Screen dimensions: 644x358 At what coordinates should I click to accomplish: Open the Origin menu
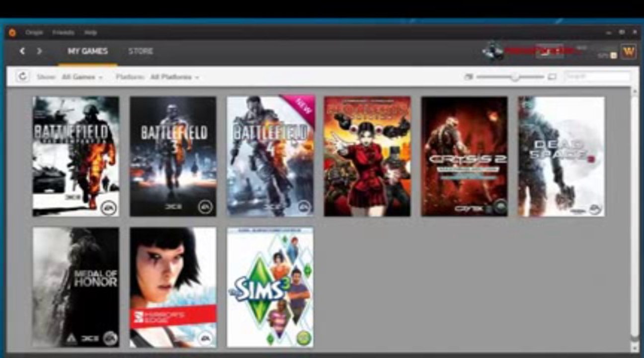34,33
